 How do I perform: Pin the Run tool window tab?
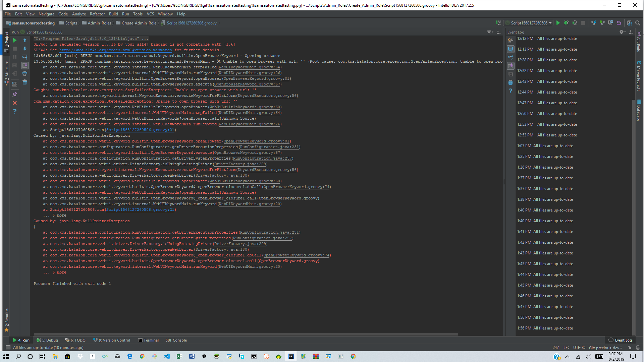15,94
